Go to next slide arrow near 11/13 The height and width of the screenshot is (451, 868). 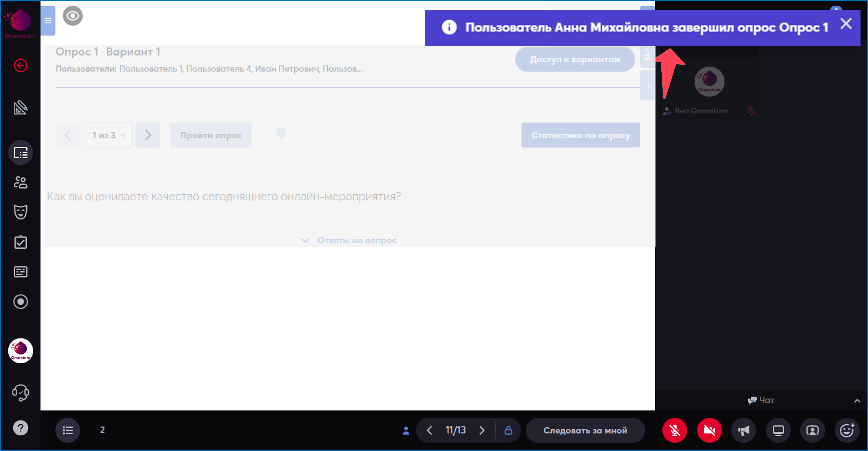click(482, 430)
